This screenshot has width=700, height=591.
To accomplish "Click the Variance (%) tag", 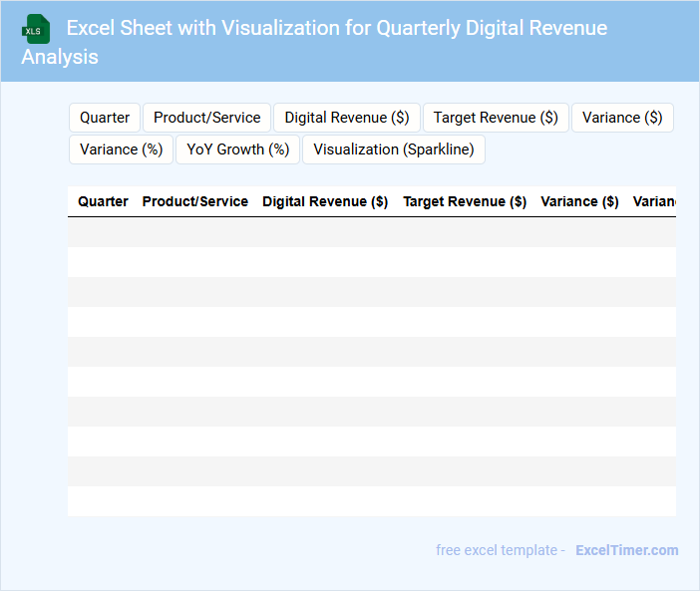I will tap(121, 149).
